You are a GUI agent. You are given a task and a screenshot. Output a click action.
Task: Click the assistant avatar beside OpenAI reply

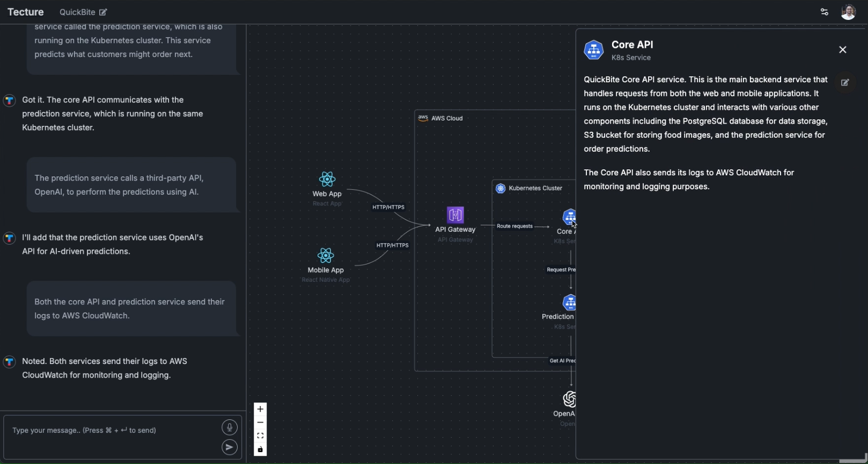click(x=10, y=238)
